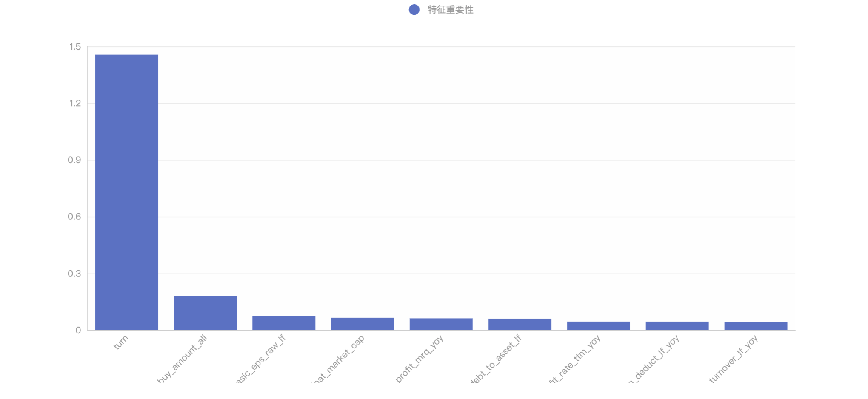Click the debt_to_asset_lf bar
Image resolution: width=868 pixels, height=399 pixels.
point(520,325)
